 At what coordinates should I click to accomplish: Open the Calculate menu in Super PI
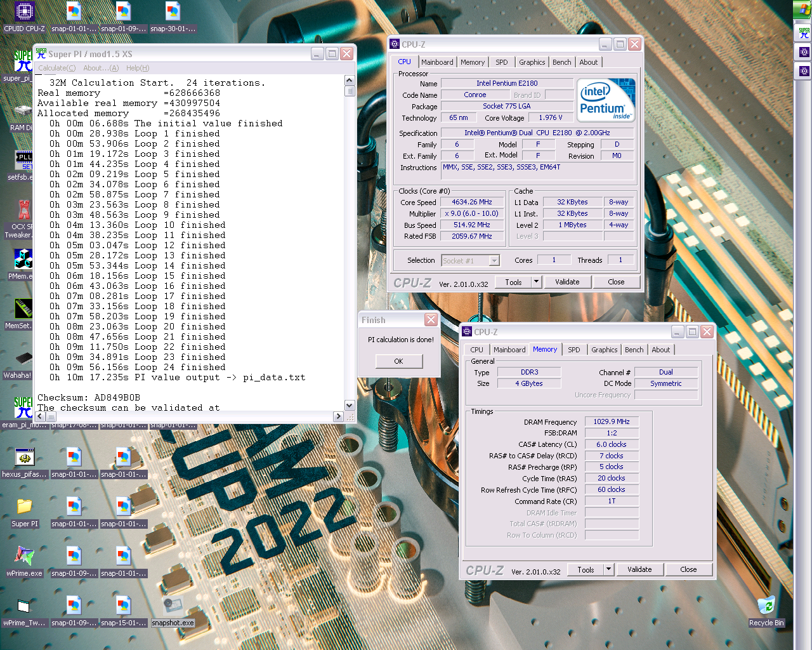57,68
